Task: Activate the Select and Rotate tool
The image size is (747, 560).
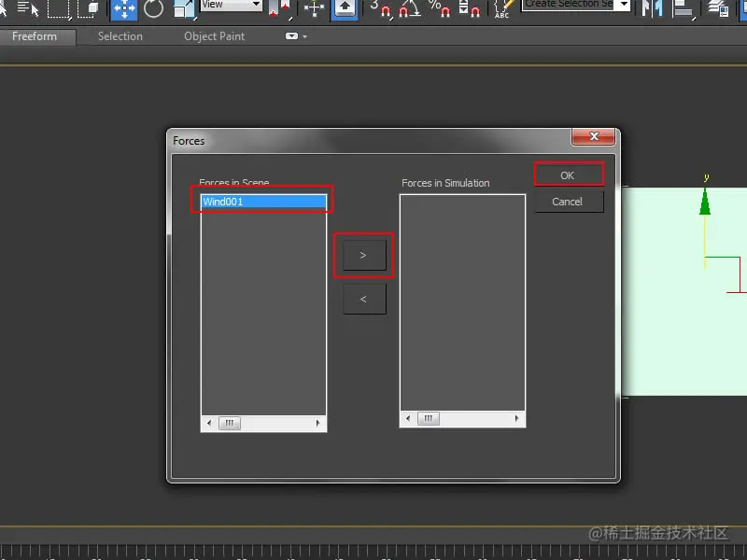Action: click(153, 8)
